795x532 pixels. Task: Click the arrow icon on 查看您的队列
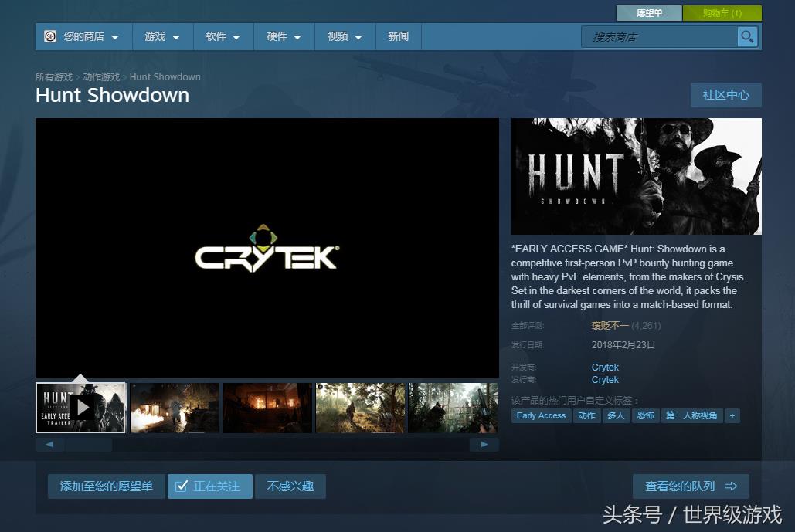pyautogui.click(x=731, y=486)
